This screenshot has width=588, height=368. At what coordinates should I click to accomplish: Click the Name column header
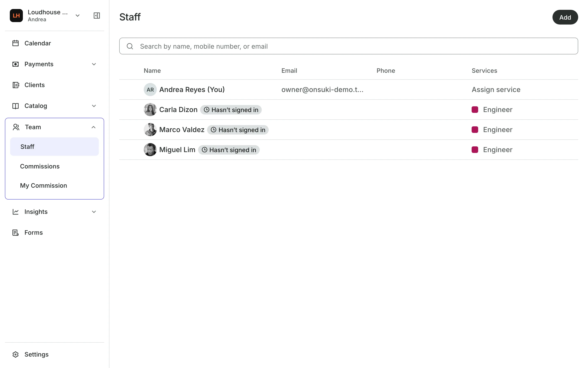[152, 71]
